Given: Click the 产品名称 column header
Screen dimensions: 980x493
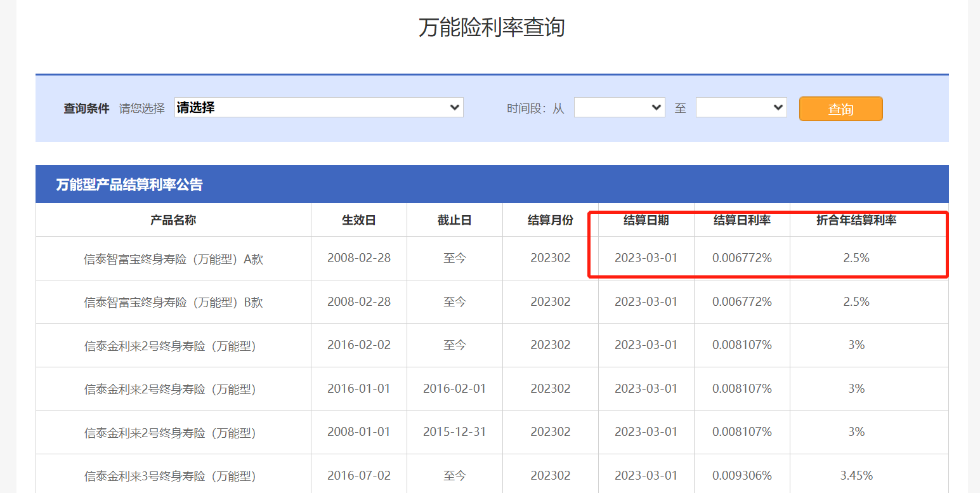Looking at the screenshot, I should click(x=173, y=220).
